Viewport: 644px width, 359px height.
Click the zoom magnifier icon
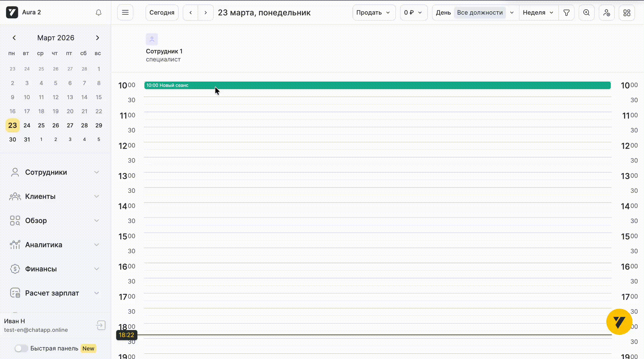click(x=587, y=13)
